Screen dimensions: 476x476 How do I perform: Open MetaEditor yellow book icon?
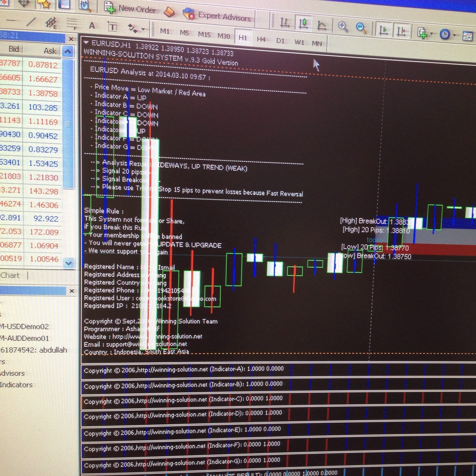point(170,12)
